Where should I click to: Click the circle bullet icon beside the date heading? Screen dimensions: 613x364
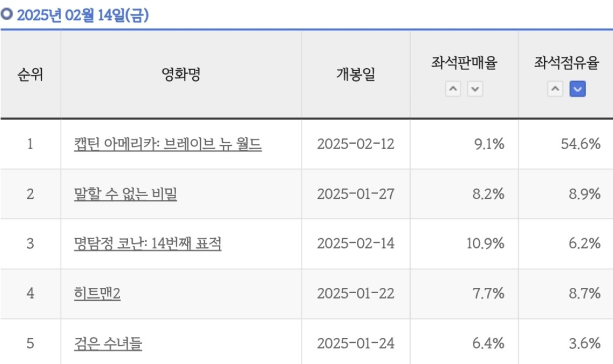[x=6, y=15]
